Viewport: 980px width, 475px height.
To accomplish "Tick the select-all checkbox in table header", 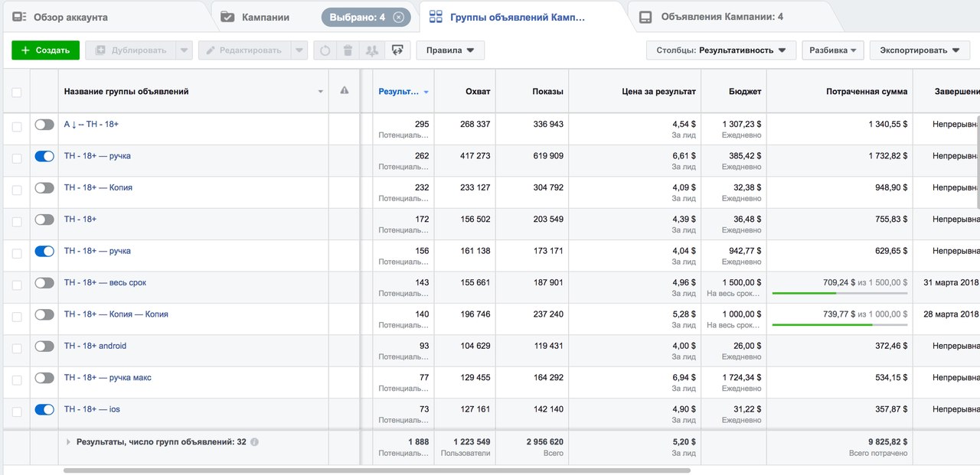I will [16, 93].
